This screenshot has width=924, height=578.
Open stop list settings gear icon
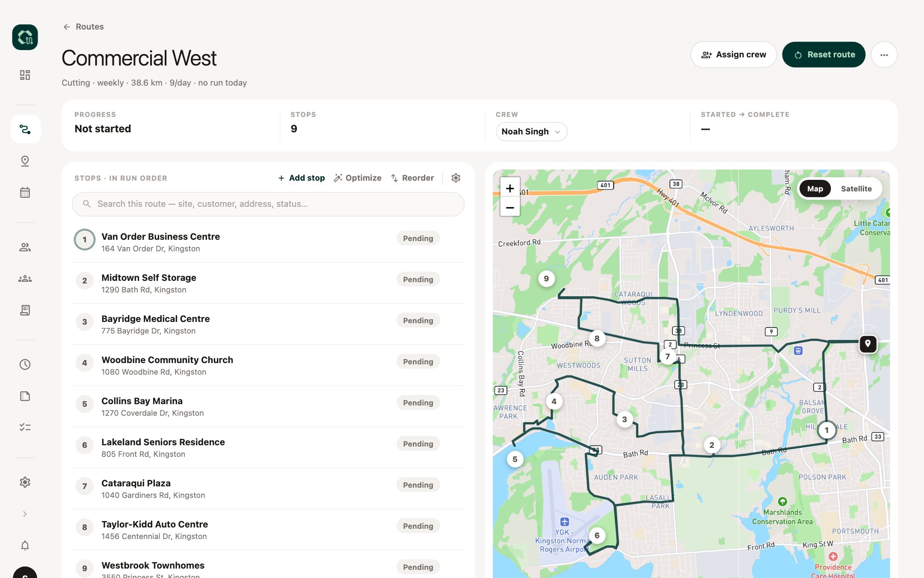[x=456, y=178]
